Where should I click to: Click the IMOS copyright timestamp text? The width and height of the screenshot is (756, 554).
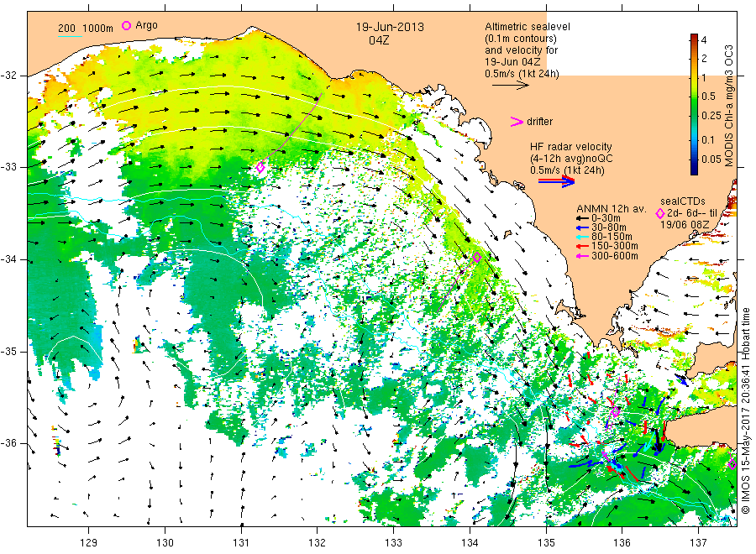(x=745, y=410)
